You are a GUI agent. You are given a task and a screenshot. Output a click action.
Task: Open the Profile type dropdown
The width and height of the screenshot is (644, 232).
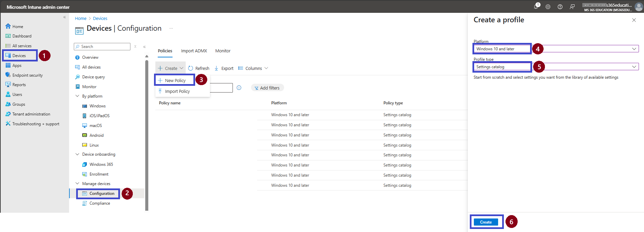(x=556, y=67)
